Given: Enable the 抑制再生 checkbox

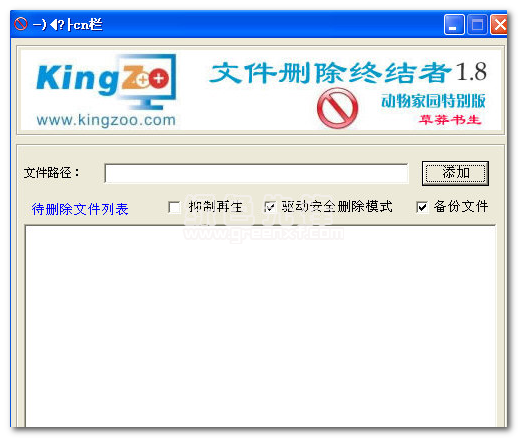Looking at the screenshot, I should 174,207.
